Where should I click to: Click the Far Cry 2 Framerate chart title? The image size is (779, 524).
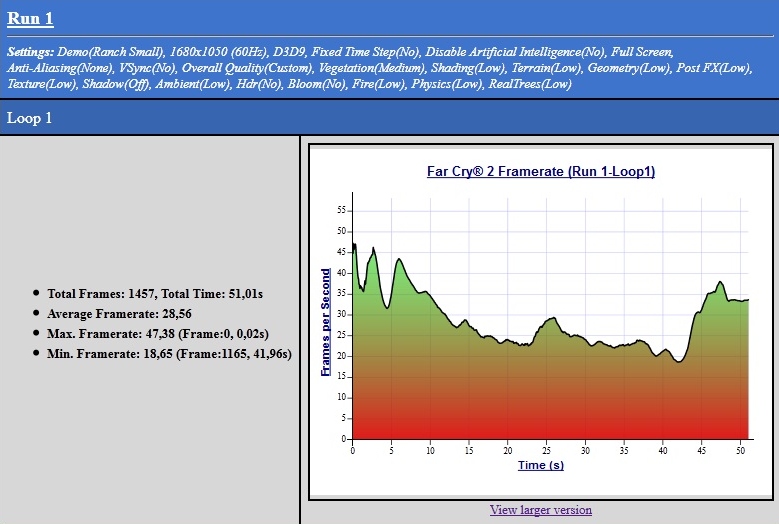tap(540, 171)
